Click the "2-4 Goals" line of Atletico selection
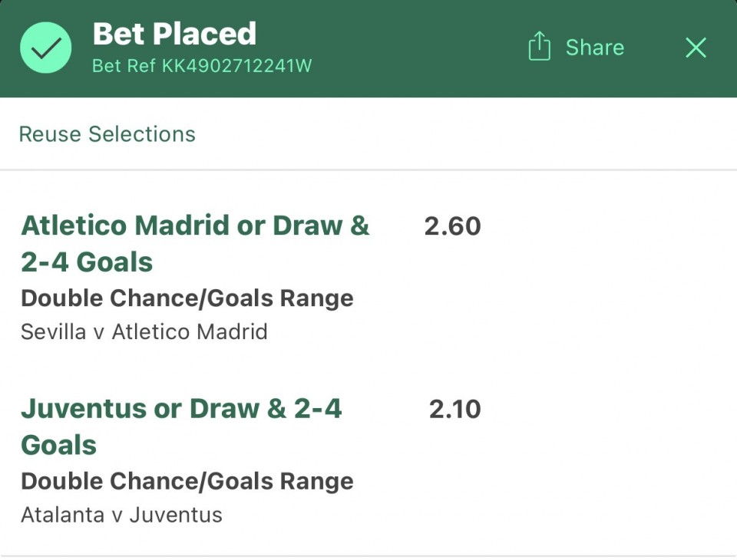Viewport: 737px width, 560px height. click(x=87, y=262)
